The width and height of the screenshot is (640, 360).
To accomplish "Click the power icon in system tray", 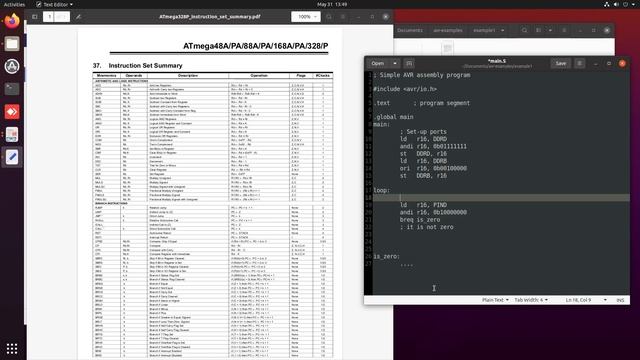I will point(625,4).
